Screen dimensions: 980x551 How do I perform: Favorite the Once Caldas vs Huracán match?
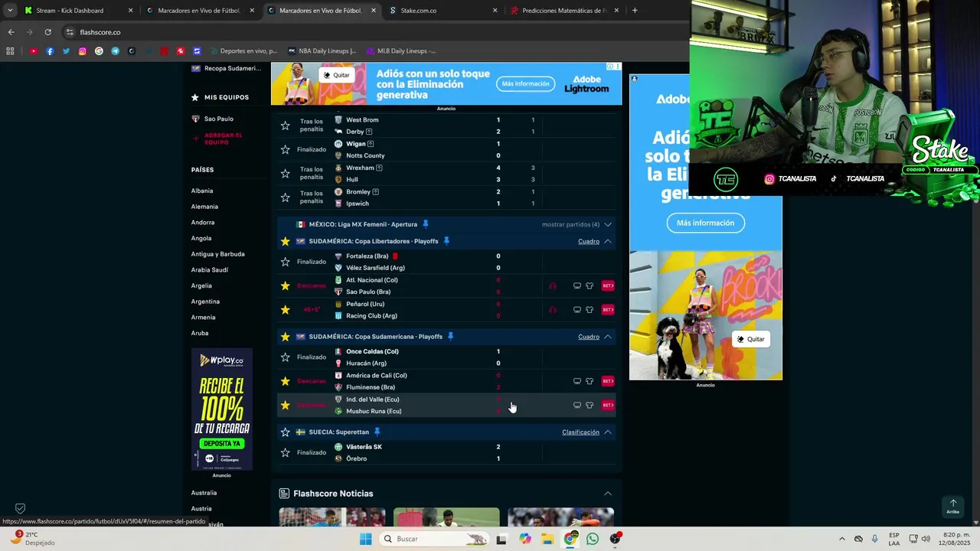pyautogui.click(x=286, y=357)
